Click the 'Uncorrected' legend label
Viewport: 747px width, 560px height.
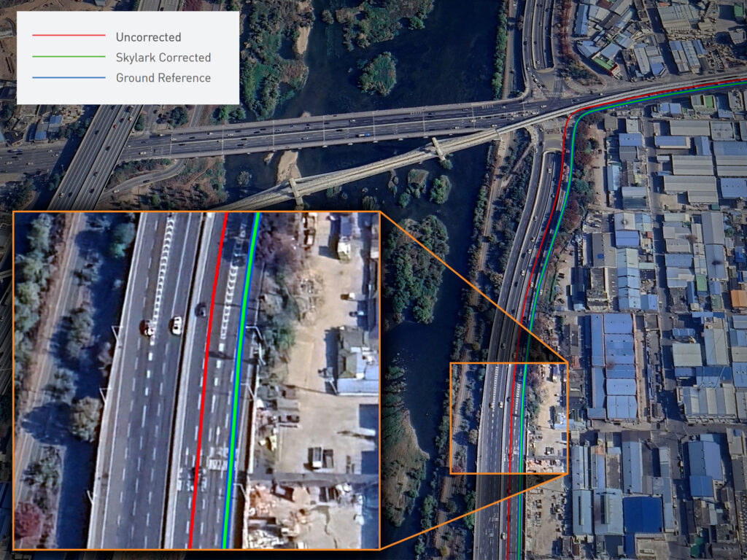click(148, 37)
